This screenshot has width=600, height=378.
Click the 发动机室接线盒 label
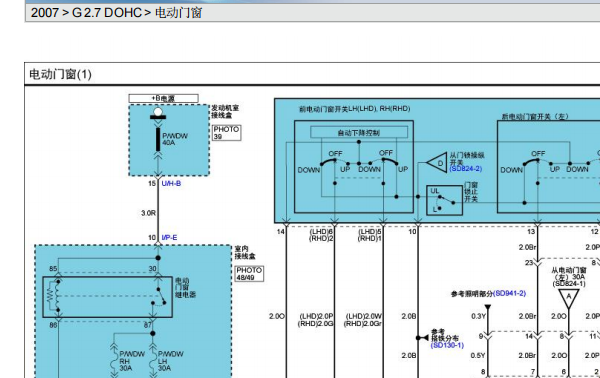coord(225,112)
